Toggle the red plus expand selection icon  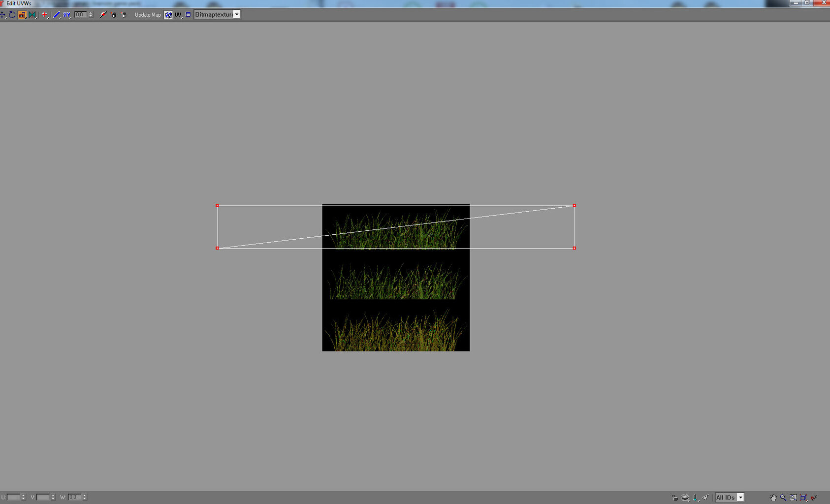(45, 15)
